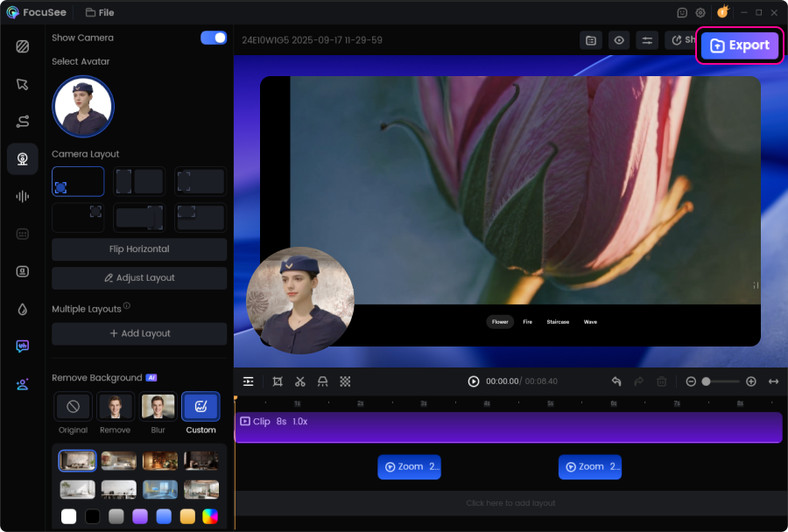Click the Wave tab in the preview
Screen dimensions: 788x532
tap(590, 322)
